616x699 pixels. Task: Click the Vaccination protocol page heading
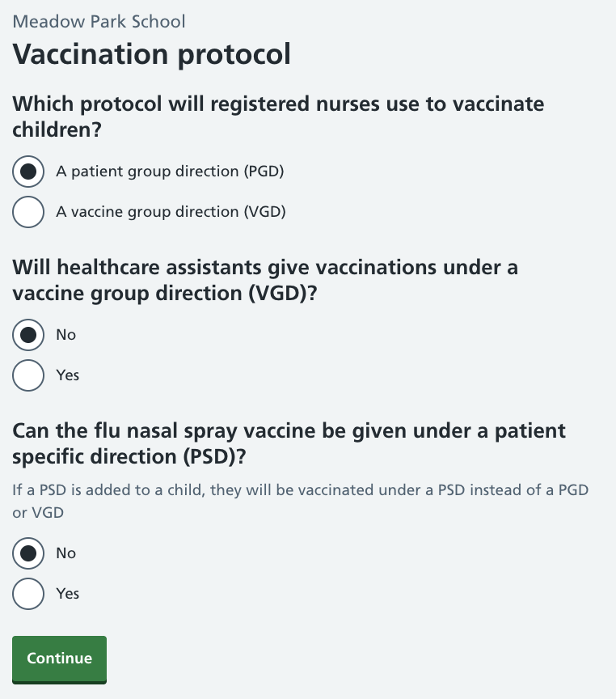(x=151, y=54)
